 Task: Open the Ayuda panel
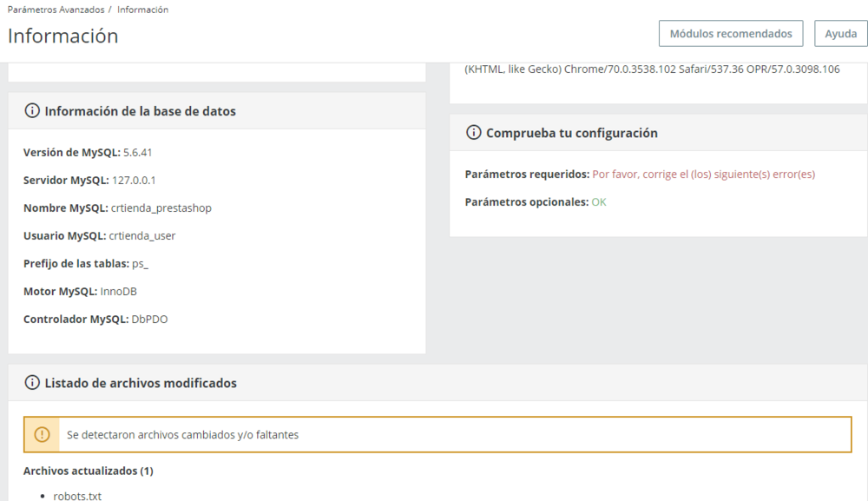click(838, 33)
